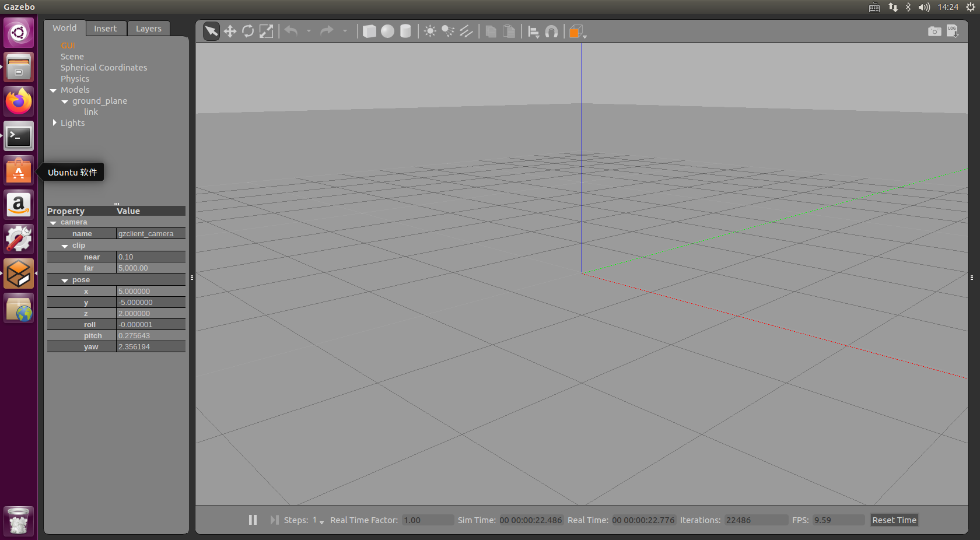Click the log data recording icon

coord(952,31)
